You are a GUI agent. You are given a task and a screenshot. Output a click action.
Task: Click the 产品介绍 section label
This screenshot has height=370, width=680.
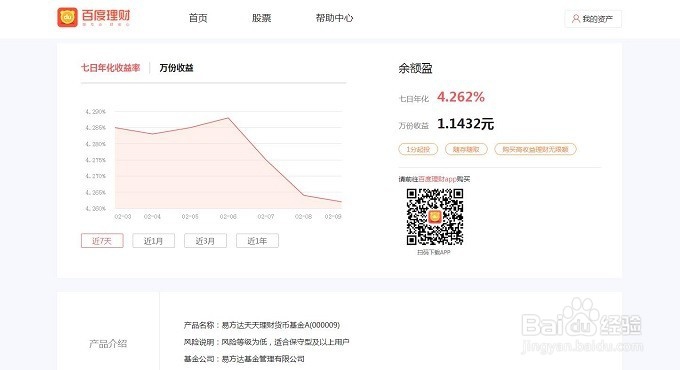(108, 344)
